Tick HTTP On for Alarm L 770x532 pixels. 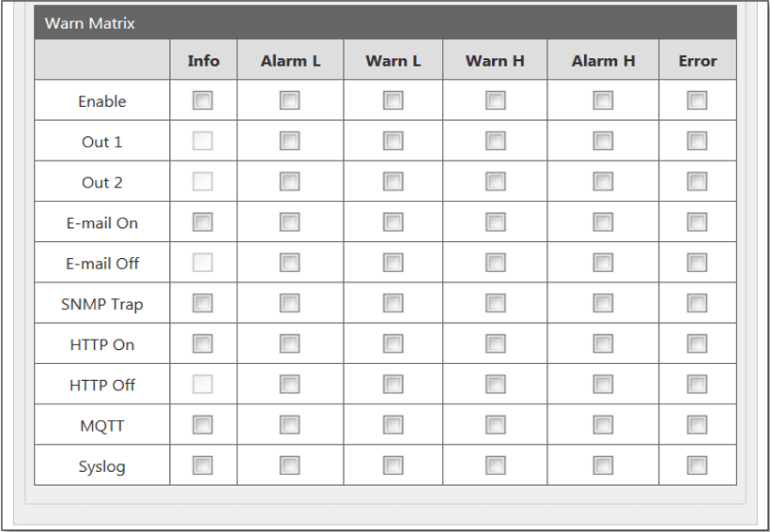[289, 343]
